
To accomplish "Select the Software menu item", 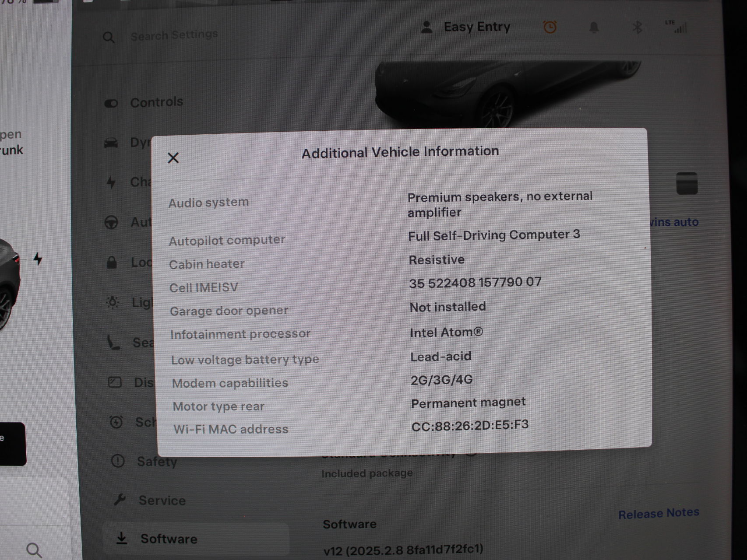I will 196,539.
